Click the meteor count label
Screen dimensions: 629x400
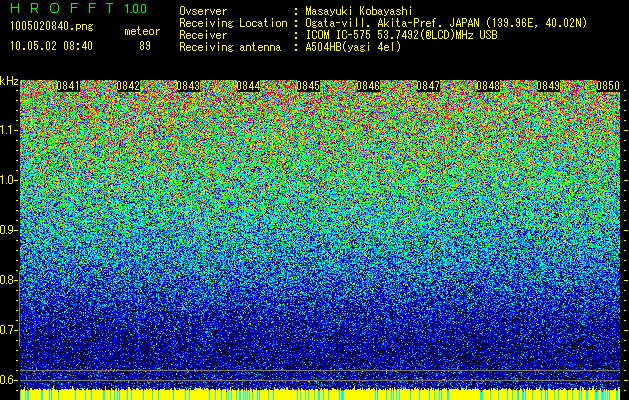pos(142,31)
